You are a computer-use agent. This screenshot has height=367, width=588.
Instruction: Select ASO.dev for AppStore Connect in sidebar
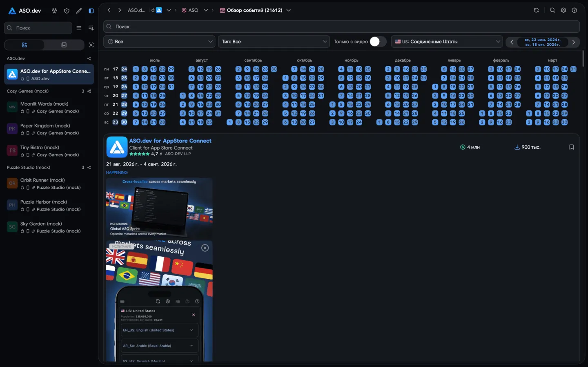tap(49, 74)
